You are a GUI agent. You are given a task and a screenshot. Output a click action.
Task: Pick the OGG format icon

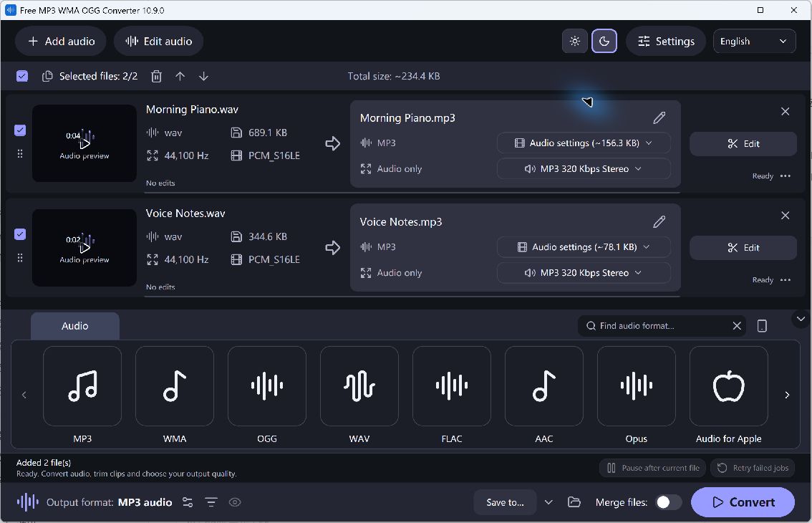click(x=266, y=386)
